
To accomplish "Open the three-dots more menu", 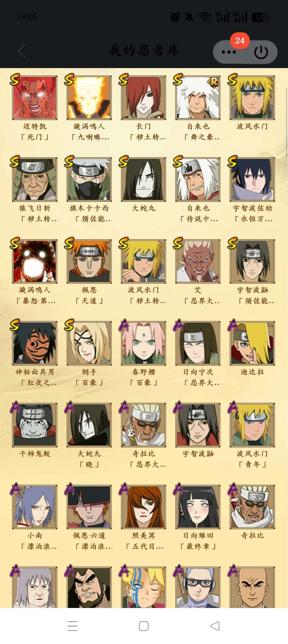I will [x=229, y=52].
